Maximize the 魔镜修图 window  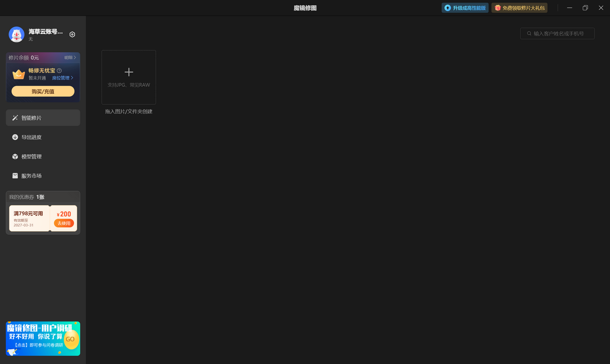[x=585, y=8]
